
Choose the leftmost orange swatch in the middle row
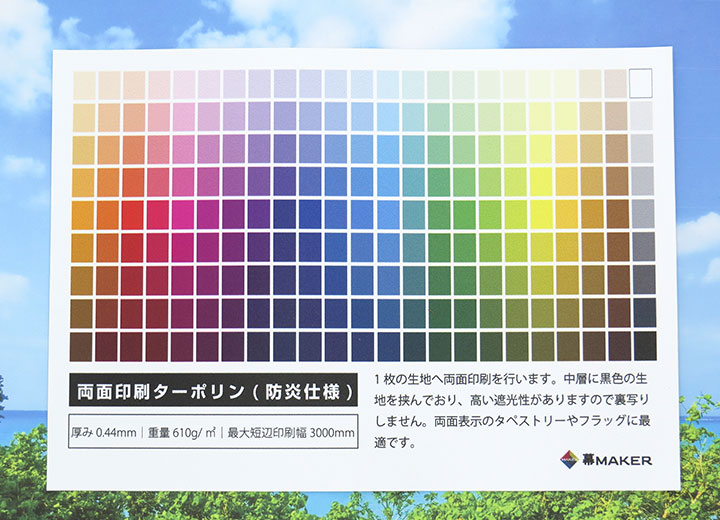pos(82,214)
